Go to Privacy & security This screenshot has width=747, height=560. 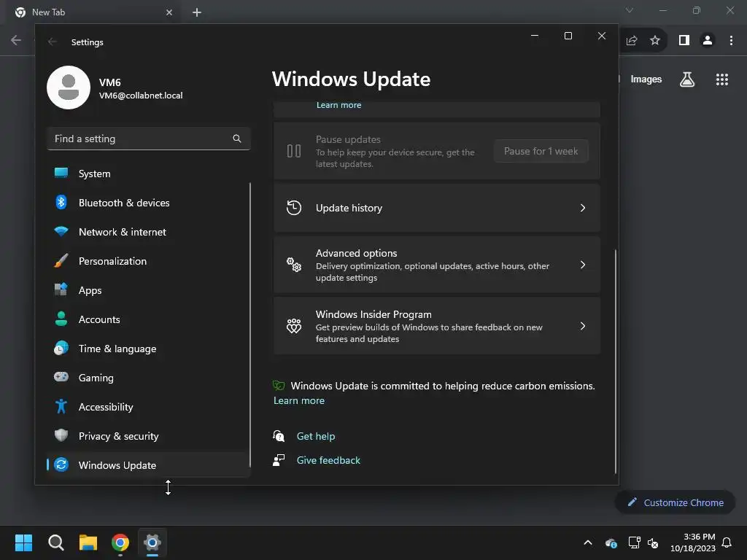[148, 436]
